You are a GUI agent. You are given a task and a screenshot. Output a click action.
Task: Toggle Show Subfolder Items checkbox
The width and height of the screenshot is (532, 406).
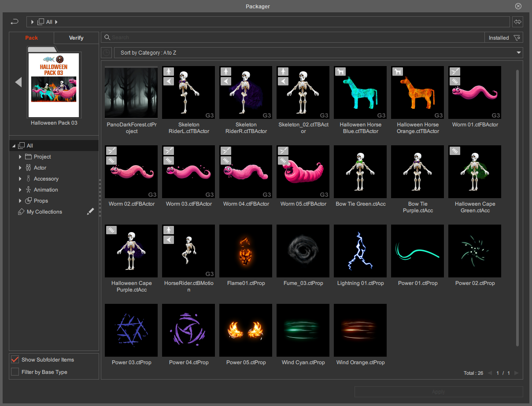(x=15, y=360)
